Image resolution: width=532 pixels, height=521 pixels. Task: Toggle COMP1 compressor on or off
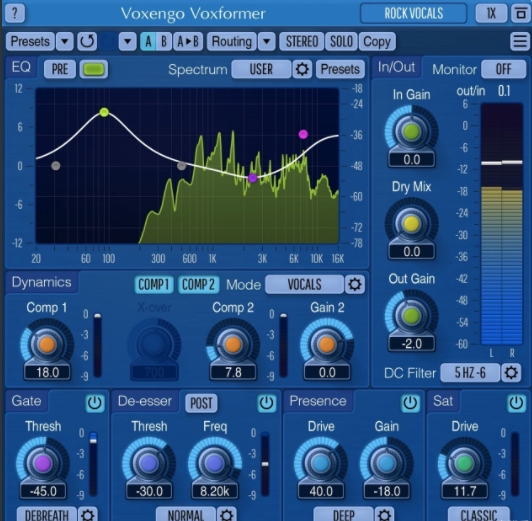[x=154, y=284]
